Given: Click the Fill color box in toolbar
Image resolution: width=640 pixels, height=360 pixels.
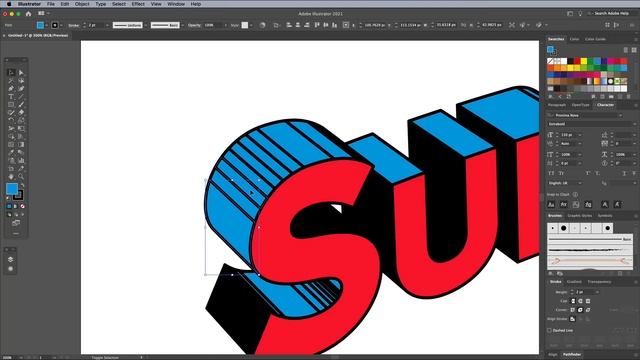Looking at the screenshot, I should tap(12, 189).
